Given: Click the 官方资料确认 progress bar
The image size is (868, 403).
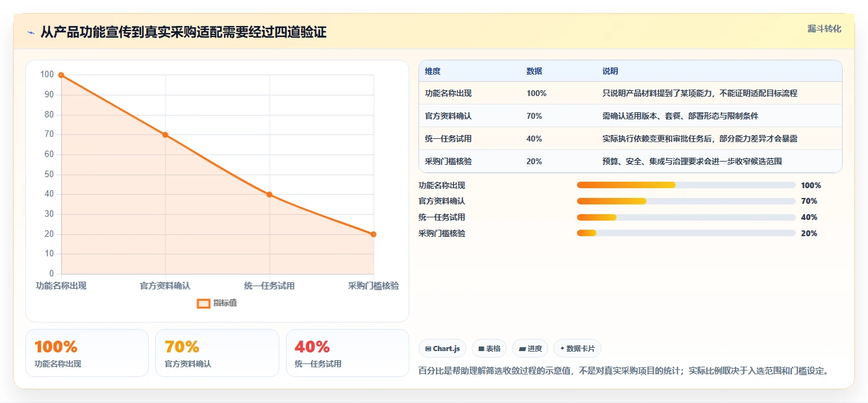Looking at the screenshot, I should click(x=686, y=201).
